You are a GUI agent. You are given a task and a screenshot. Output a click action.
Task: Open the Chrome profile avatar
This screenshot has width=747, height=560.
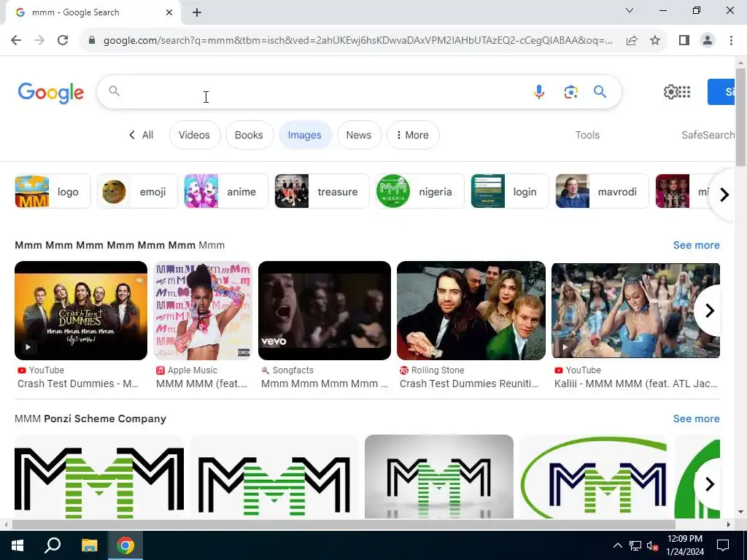708,41
